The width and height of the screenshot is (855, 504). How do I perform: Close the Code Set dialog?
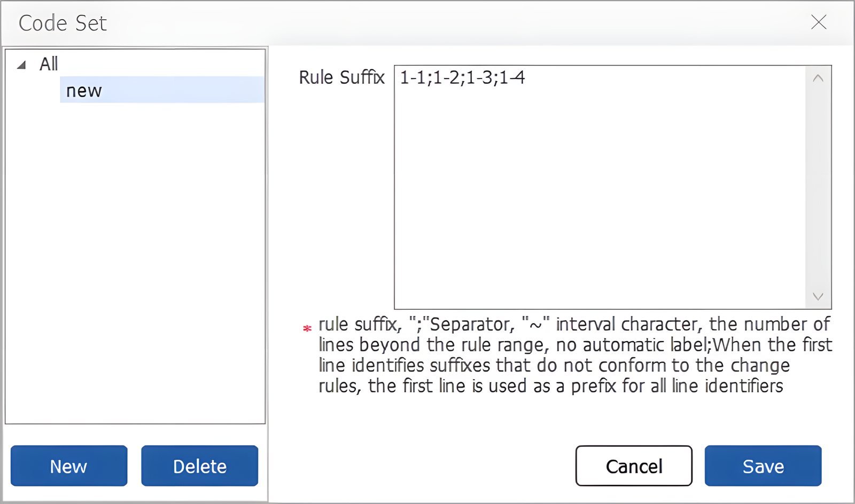(x=819, y=22)
